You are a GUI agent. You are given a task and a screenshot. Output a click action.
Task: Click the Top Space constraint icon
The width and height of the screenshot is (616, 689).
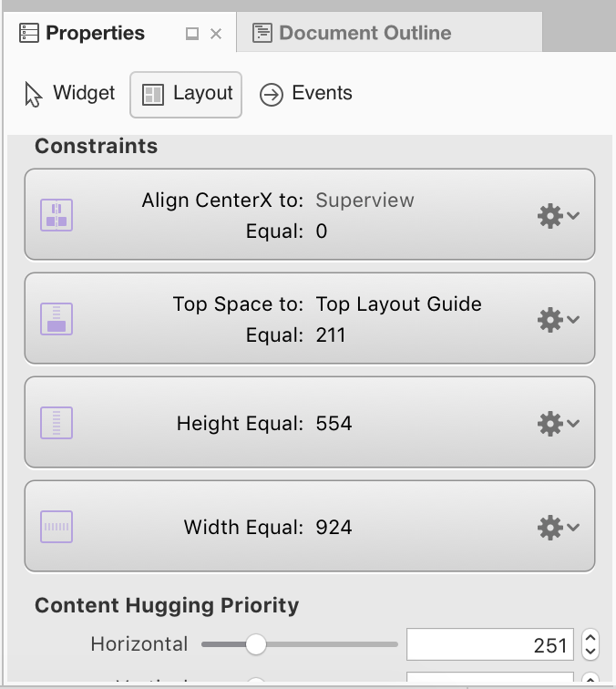pyautogui.click(x=56, y=319)
